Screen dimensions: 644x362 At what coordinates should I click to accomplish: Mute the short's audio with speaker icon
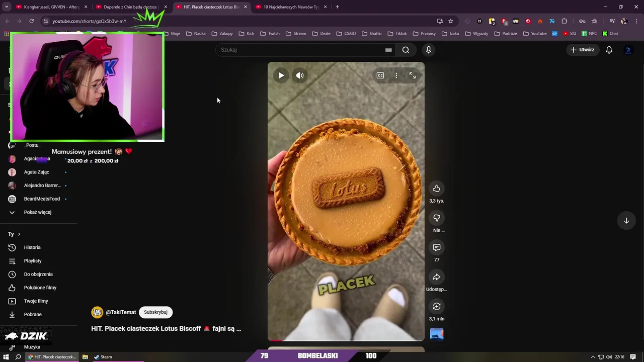pos(300,75)
